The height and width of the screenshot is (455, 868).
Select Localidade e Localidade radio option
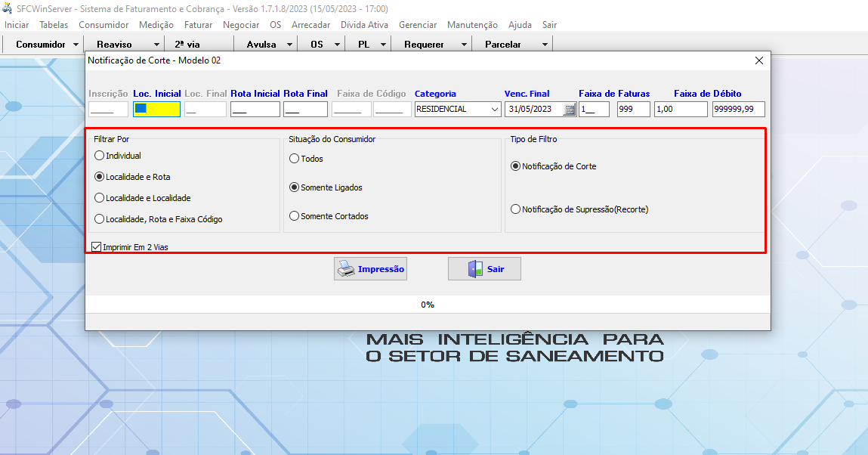[99, 198]
